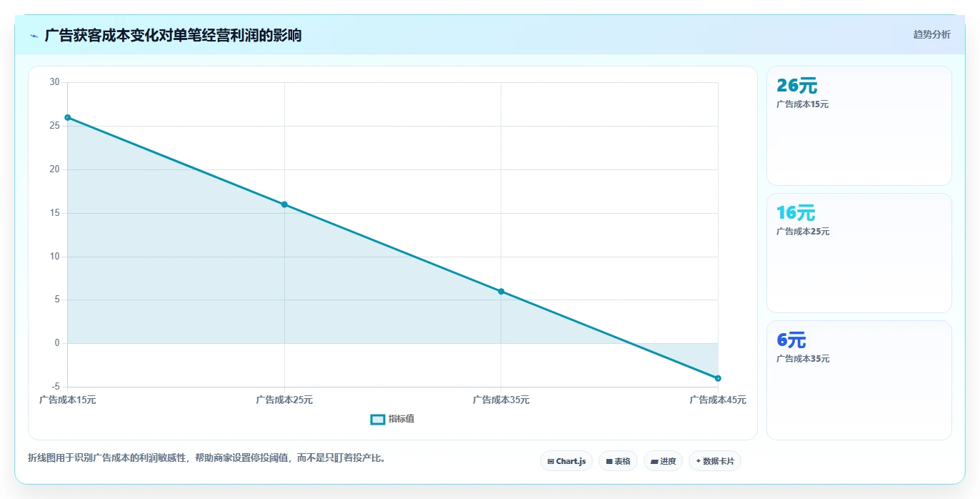Open the 6元 data card
The height and width of the screenshot is (499, 980).
[859, 380]
